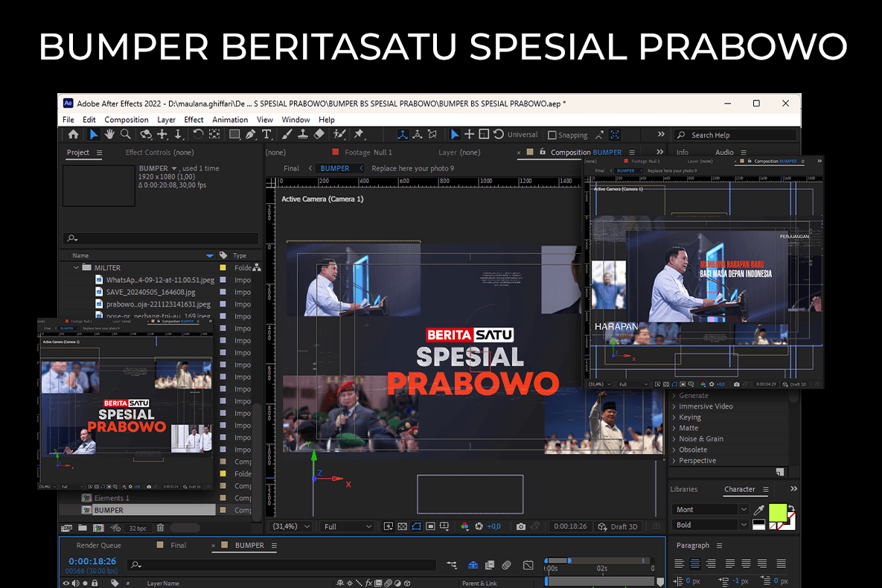Screen dimensions: 882x588
Task: Open the Composition menu
Action: pyautogui.click(x=127, y=120)
